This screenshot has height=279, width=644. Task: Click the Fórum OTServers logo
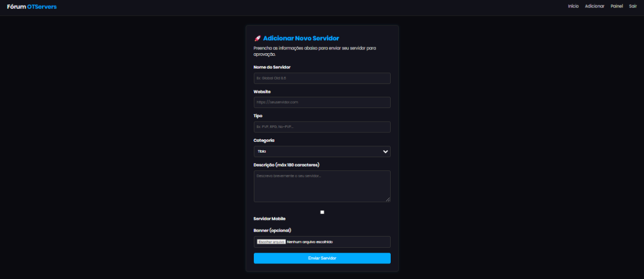[x=32, y=6]
